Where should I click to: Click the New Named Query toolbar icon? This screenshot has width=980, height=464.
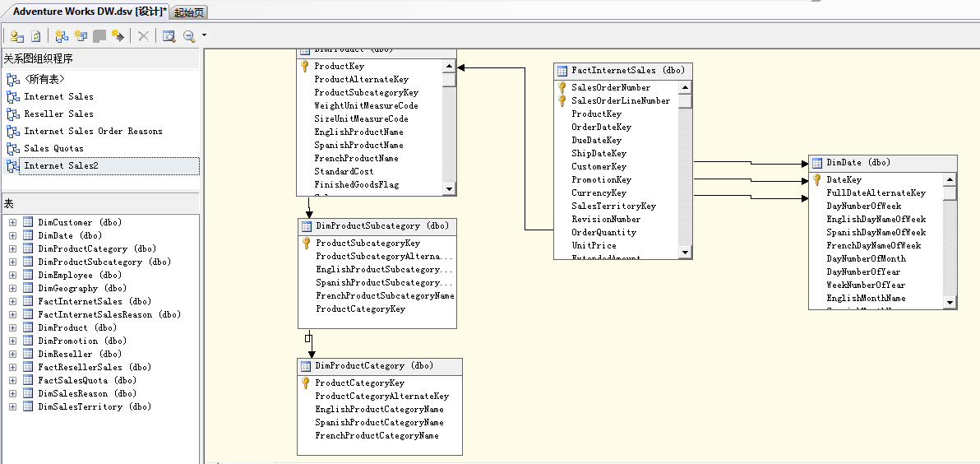tap(81, 36)
